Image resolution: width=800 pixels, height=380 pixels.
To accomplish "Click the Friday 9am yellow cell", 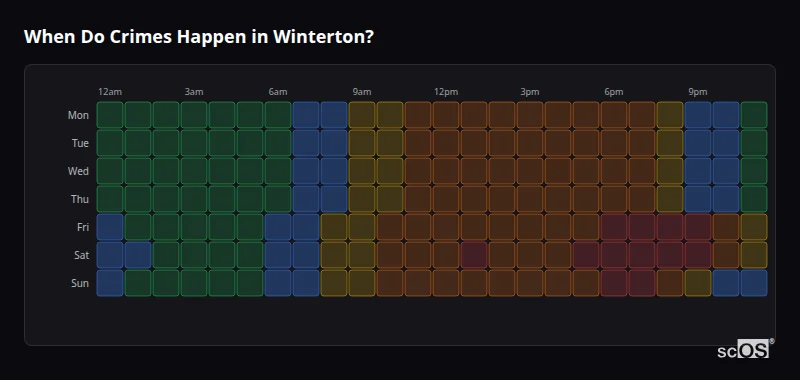I will tap(362, 227).
